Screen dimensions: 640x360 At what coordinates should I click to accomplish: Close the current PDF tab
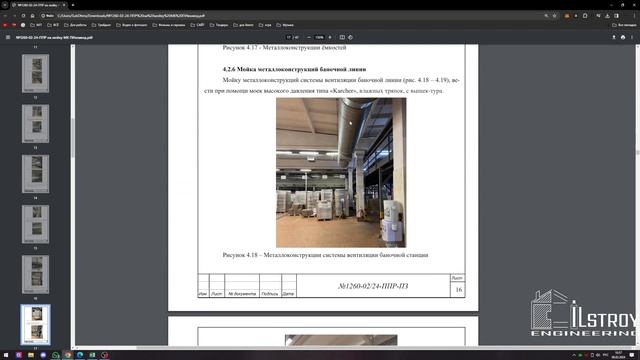pyautogui.click(x=64, y=5)
